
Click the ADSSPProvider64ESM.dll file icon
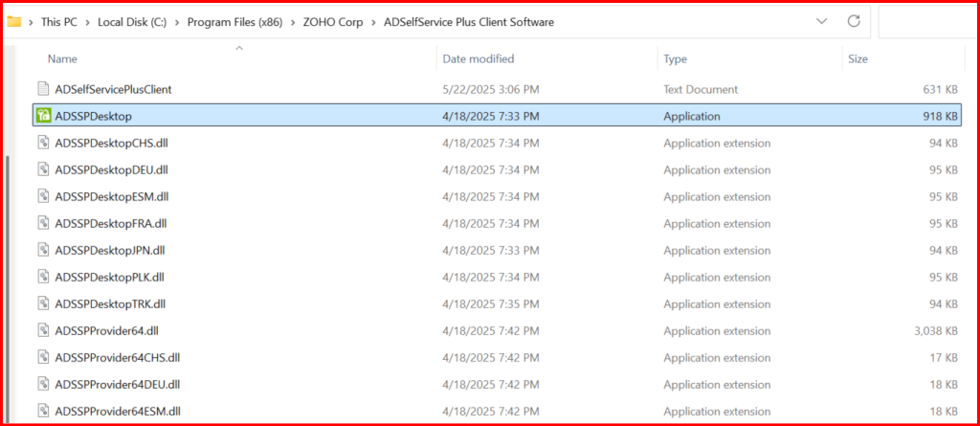[x=43, y=411]
